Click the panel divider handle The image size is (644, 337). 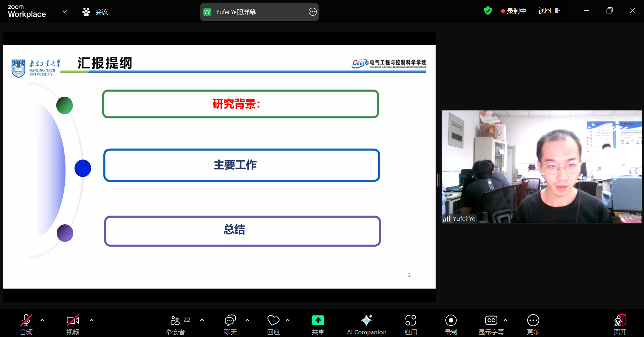pyautogui.click(x=438, y=180)
